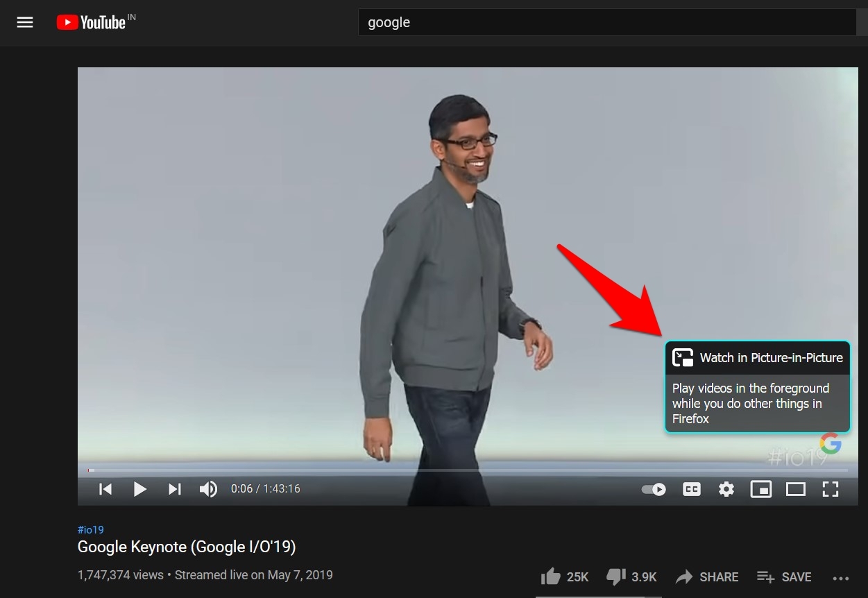This screenshot has height=598, width=868.
Task: Enter full screen mode
Action: (x=830, y=489)
